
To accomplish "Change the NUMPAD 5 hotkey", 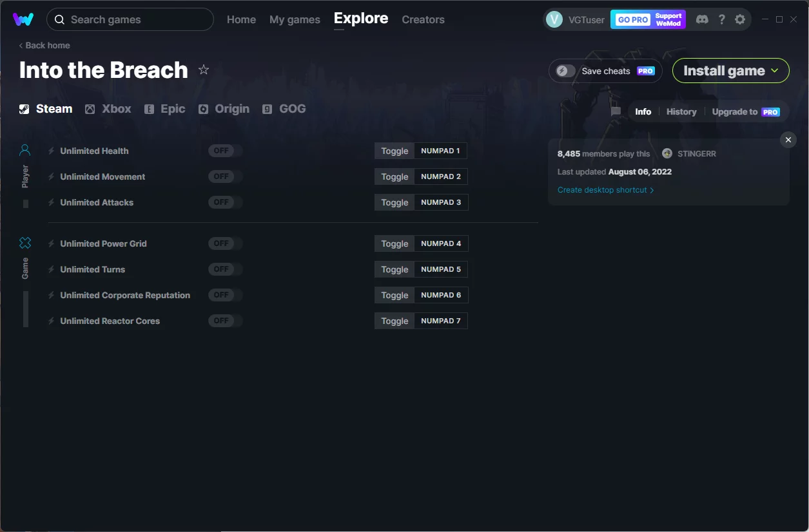I will point(441,269).
